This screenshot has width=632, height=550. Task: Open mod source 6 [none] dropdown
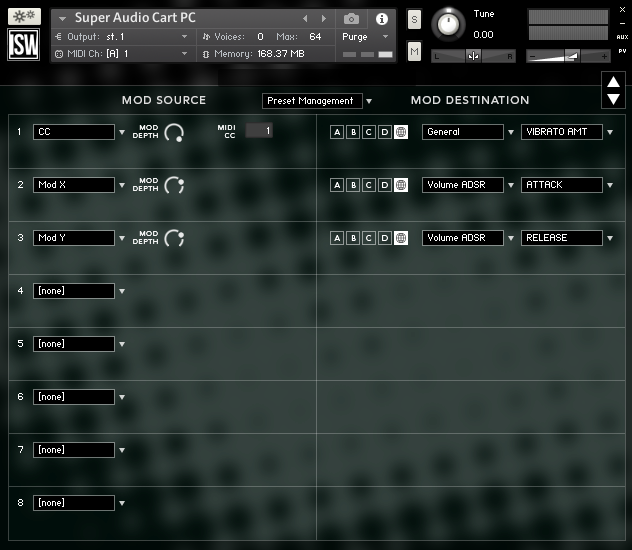[x=74, y=397]
